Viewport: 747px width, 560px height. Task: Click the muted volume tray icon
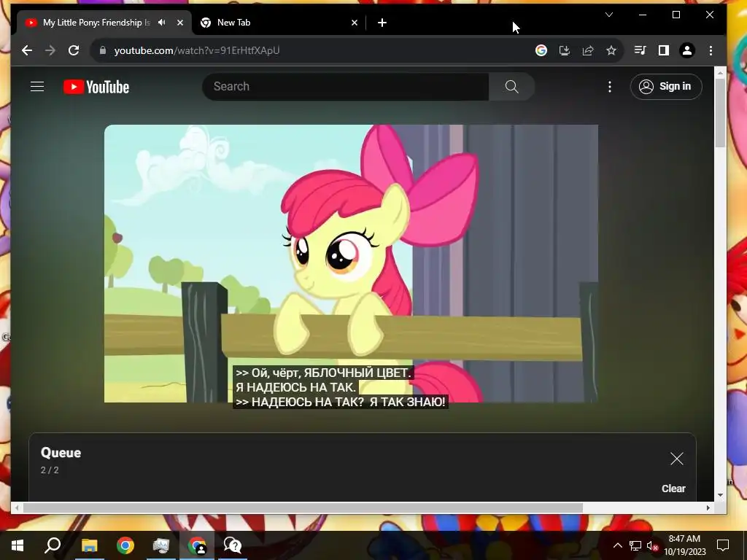[653, 545]
